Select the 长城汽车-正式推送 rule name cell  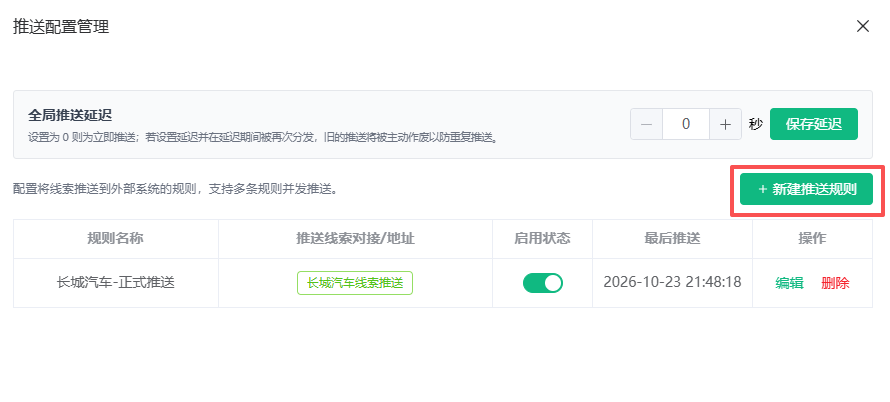116,283
